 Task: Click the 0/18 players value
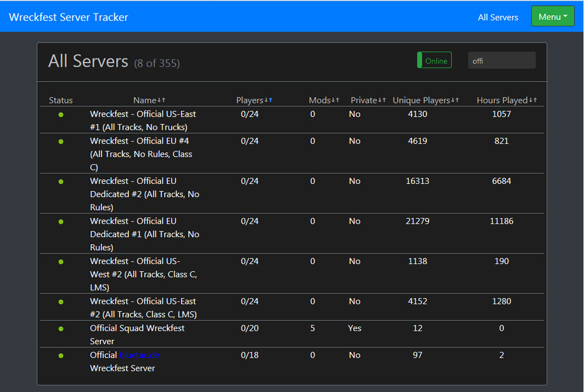pyautogui.click(x=249, y=355)
